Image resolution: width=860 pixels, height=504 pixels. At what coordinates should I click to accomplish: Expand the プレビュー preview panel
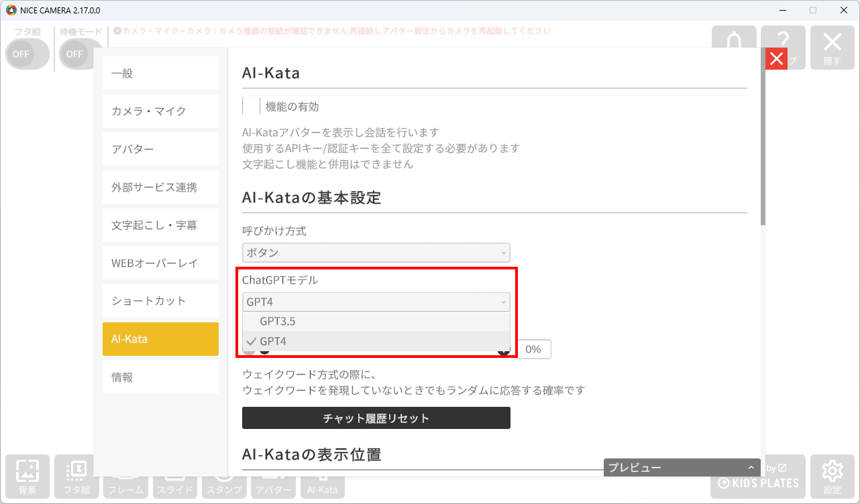pos(682,468)
